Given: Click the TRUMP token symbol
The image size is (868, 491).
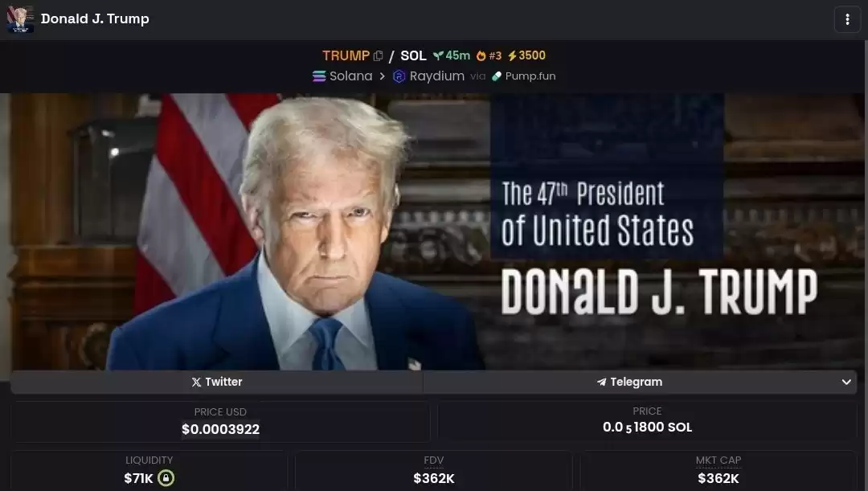Looking at the screenshot, I should pos(346,56).
